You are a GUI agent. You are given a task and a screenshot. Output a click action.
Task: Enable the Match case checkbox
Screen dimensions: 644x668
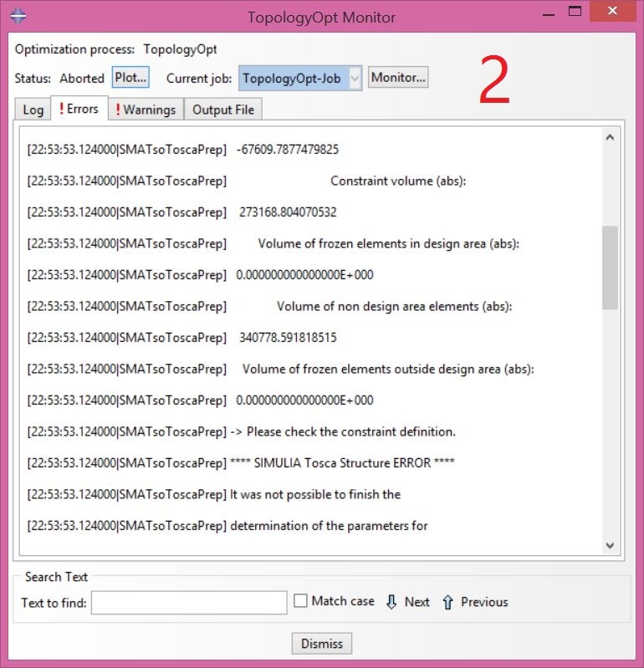[300, 600]
